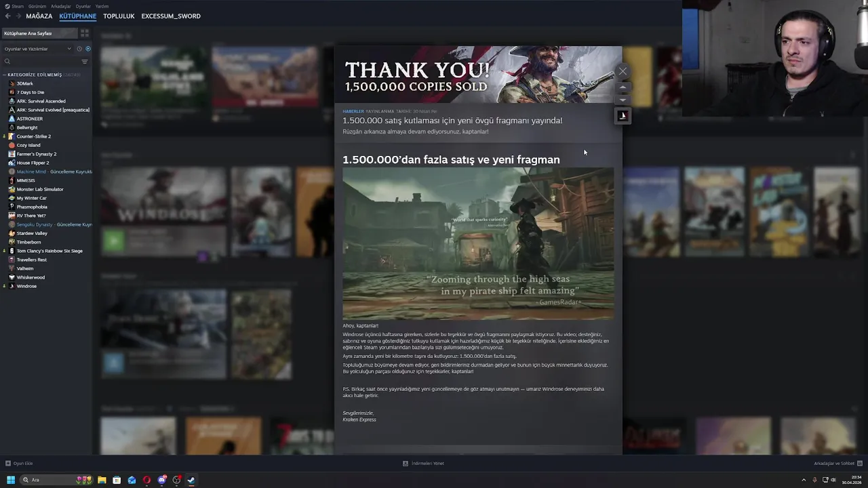This screenshot has height=488, width=868.
Task: Go to next news with down arrow
Action: tap(623, 100)
